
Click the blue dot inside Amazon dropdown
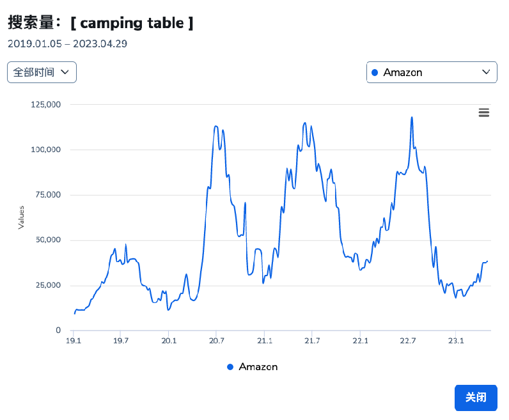pyautogui.click(x=375, y=72)
